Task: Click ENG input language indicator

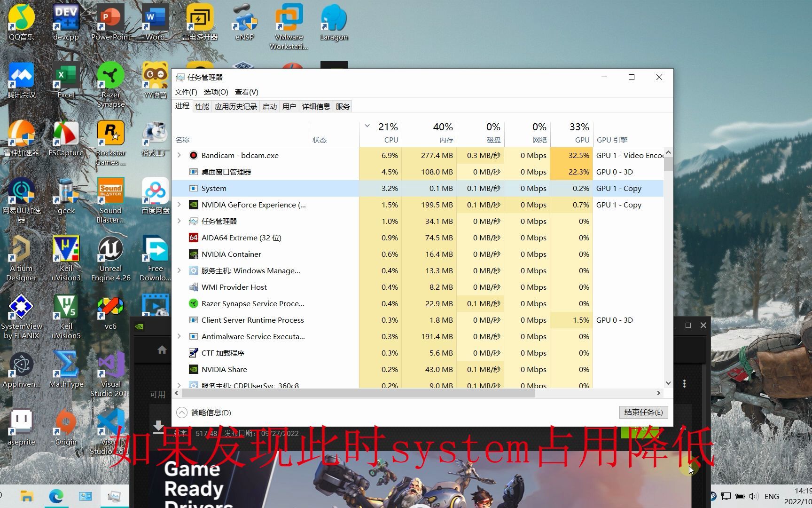Action: 772,496
